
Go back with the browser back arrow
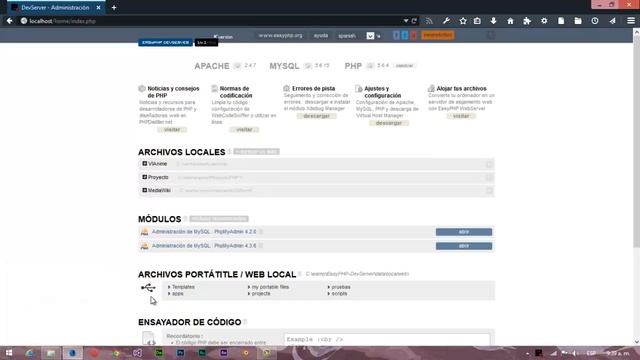point(9,21)
